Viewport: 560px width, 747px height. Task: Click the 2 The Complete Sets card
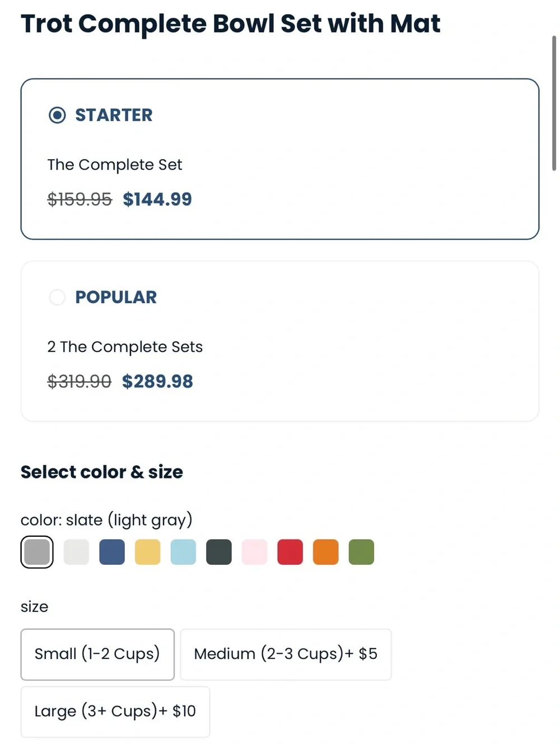(x=280, y=341)
